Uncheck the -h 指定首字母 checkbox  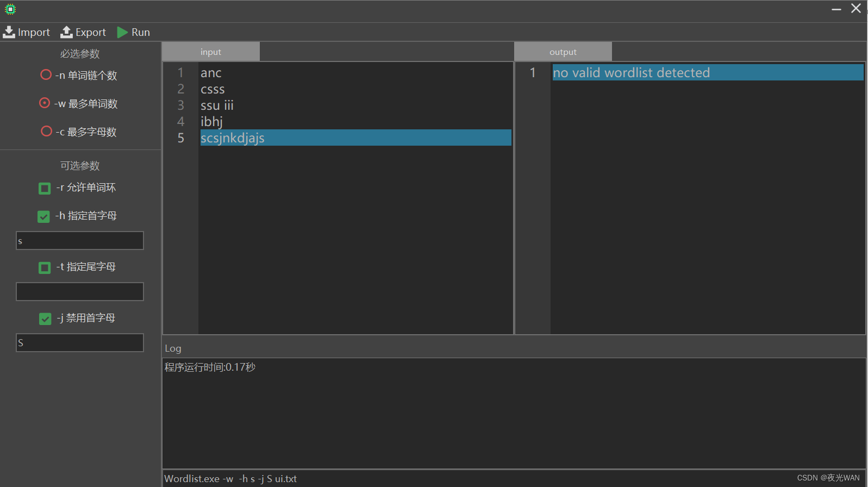pyautogui.click(x=43, y=216)
